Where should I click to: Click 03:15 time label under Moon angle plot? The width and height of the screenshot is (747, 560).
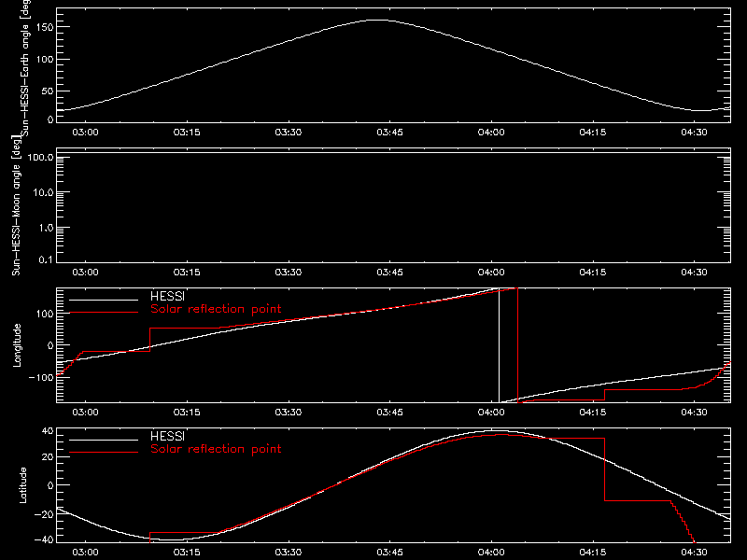point(187,273)
